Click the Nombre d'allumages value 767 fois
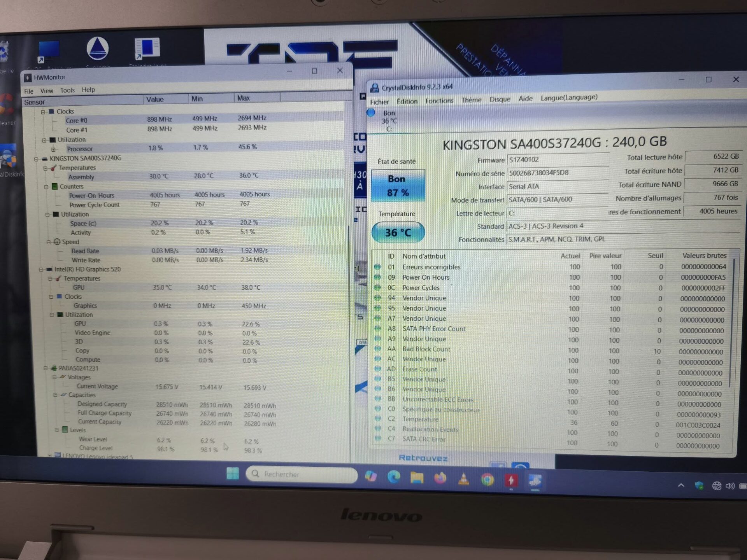 point(712,198)
